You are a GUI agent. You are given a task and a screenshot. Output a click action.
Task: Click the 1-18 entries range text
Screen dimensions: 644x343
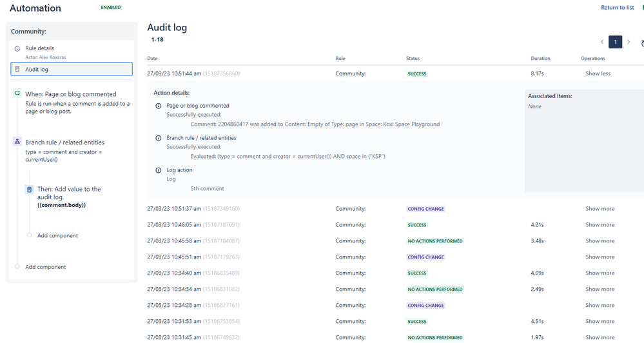pyautogui.click(x=157, y=39)
